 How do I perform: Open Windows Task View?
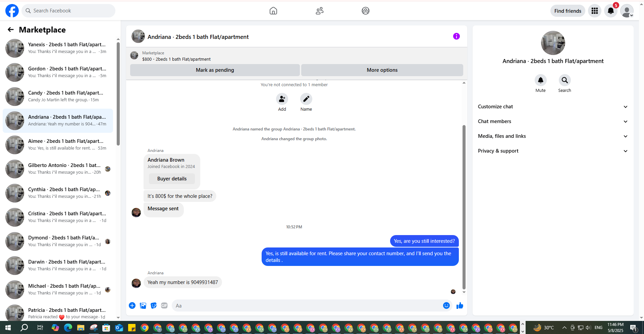[x=40, y=328]
